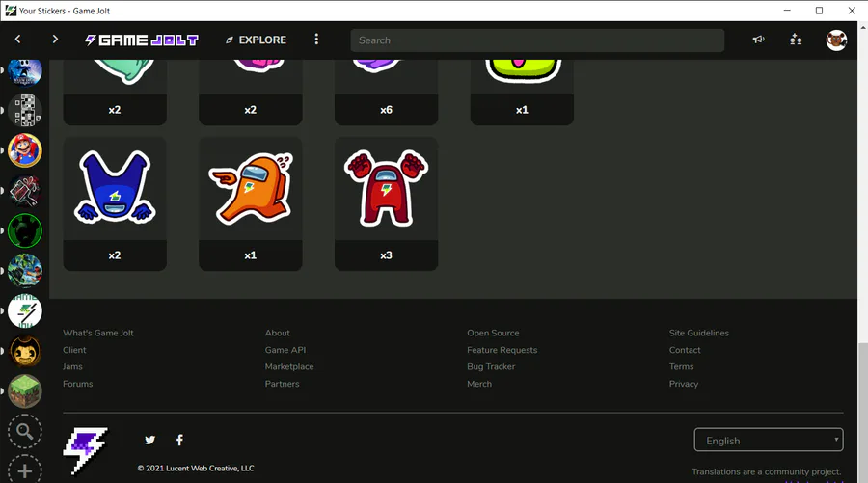Image resolution: width=868 pixels, height=483 pixels.
Task: Click the sidebar search communities icon
Action: [25, 431]
